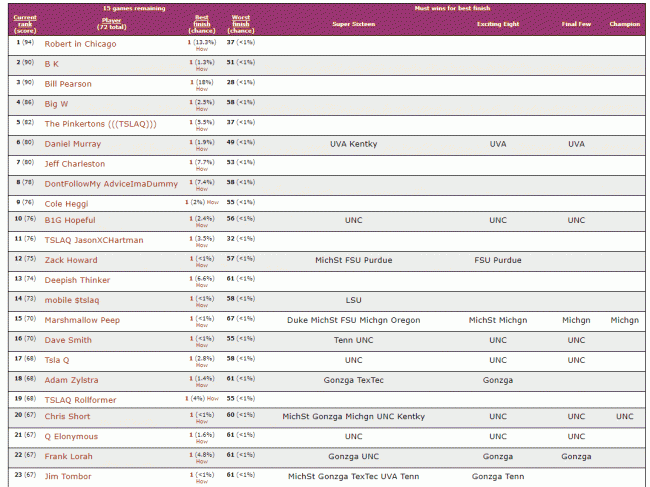The image size is (650, 487).
Task: Open Bill Pearson's bracket link
Action: pos(68,84)
